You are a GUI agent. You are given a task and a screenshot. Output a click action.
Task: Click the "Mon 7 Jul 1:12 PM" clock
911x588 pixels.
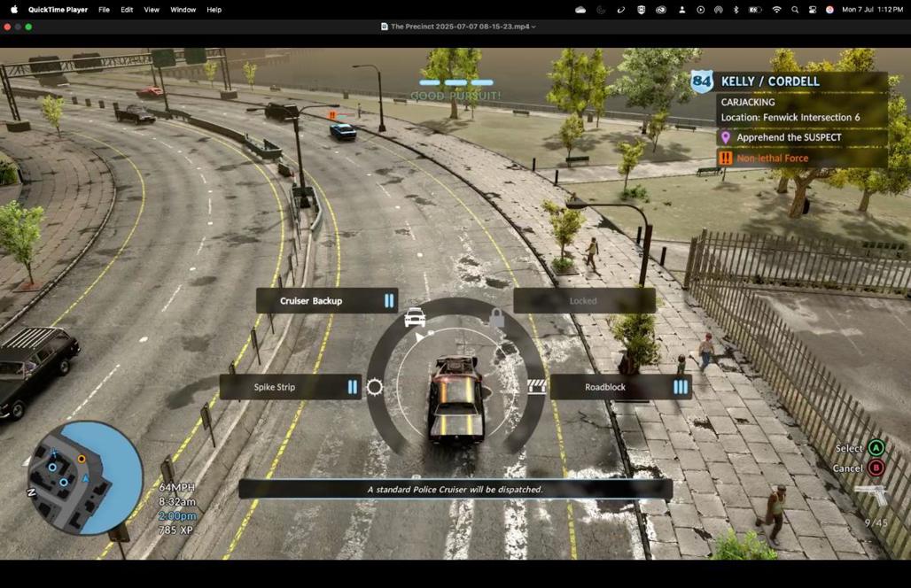pyautogui.click(x=872, y=9)
